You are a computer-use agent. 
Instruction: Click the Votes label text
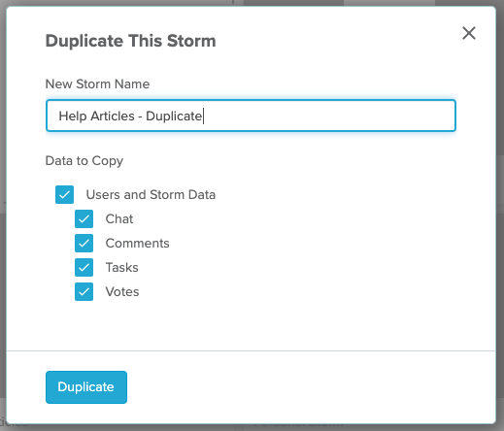click(x=122, y=292)
